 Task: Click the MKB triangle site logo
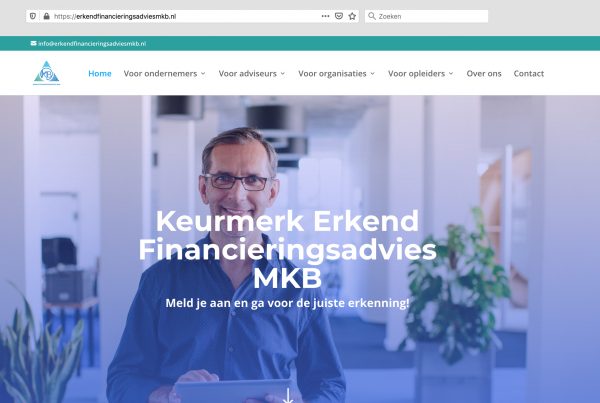coord(47,73)
